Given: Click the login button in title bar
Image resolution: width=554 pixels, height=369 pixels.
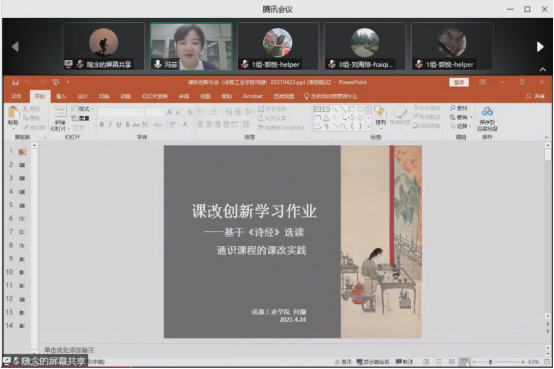Looking at the screenshot, I should (x=459, y=82).
